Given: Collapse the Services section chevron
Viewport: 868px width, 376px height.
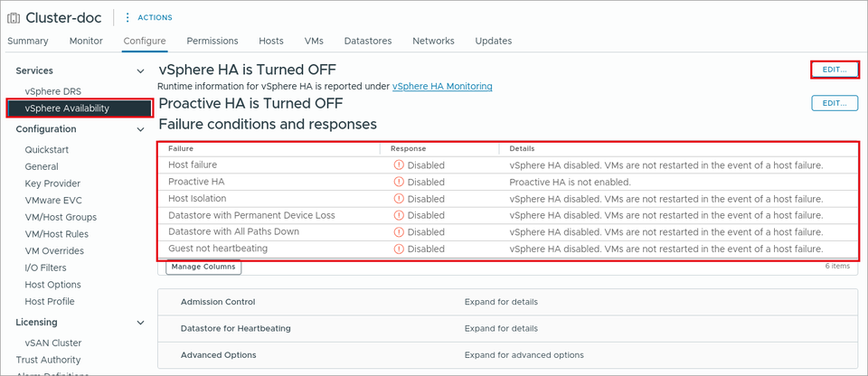Looking at the screenshot, I should click(x=141, y=70).
